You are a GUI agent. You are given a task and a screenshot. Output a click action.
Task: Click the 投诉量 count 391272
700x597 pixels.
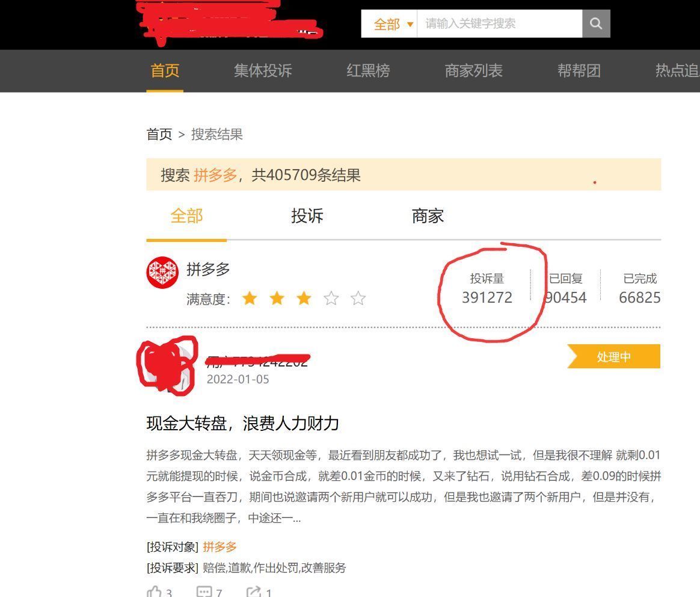487,298
